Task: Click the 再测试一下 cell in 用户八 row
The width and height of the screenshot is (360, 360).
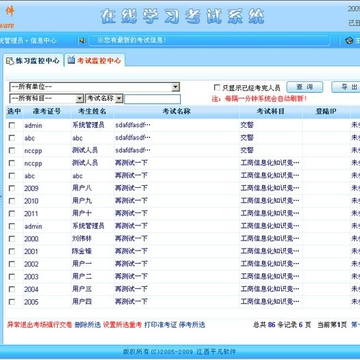Action: tap(131, 188)
